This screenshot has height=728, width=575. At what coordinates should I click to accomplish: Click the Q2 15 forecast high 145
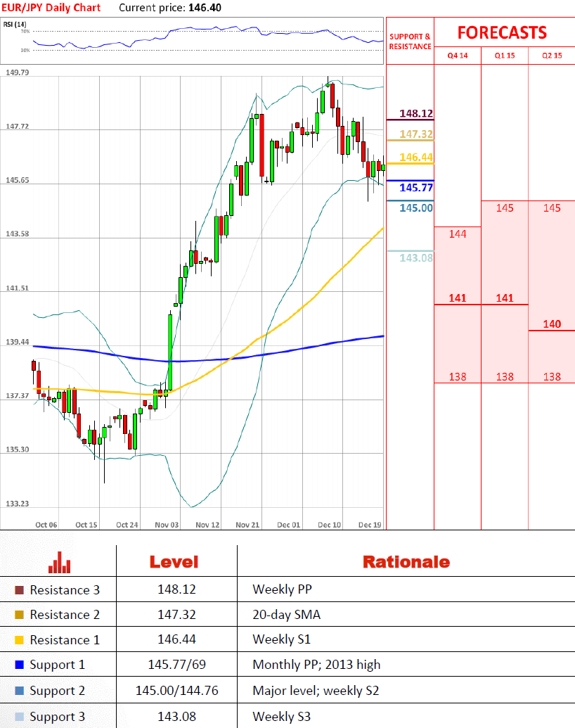tap(552, 208)
